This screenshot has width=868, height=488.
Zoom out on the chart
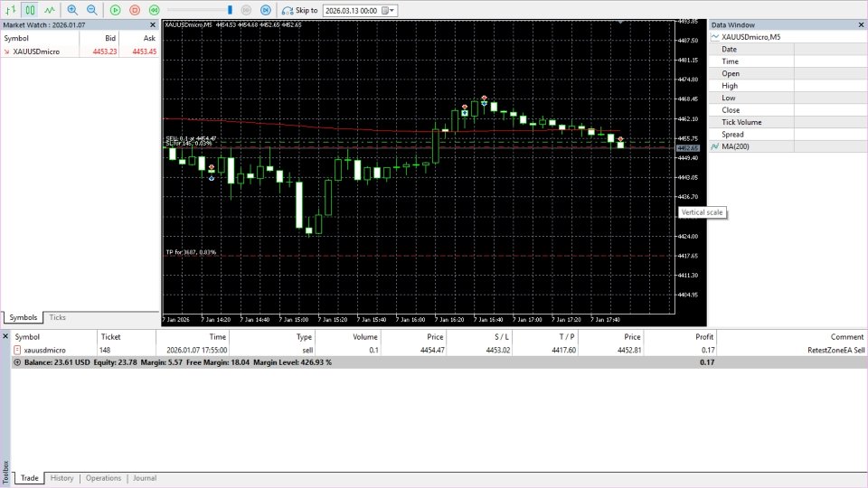pos(92,10)
